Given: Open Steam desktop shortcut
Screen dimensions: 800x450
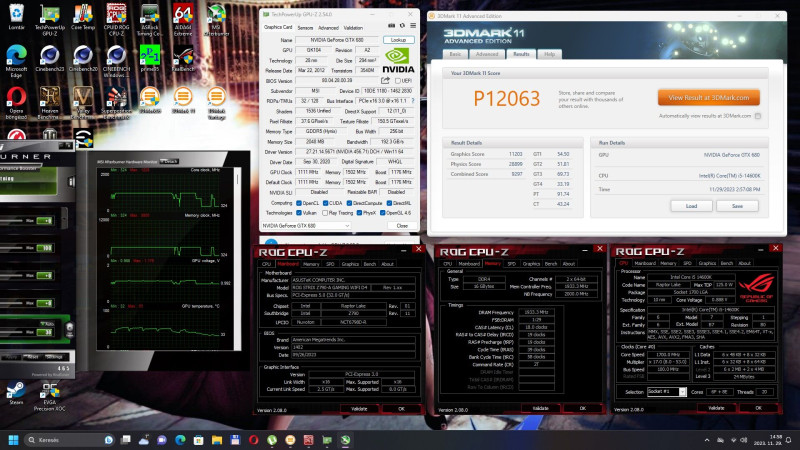Looking at the screenshot, I should tap(16, 393).
